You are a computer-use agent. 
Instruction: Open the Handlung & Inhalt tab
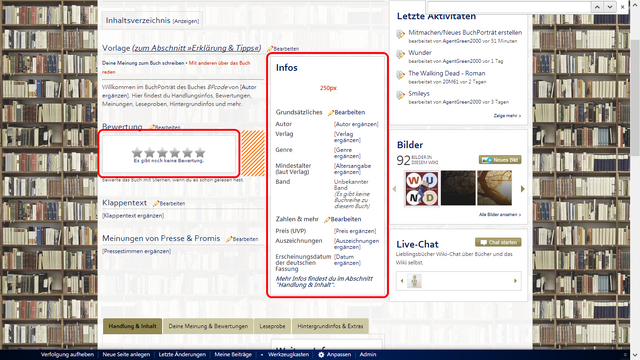132,326
